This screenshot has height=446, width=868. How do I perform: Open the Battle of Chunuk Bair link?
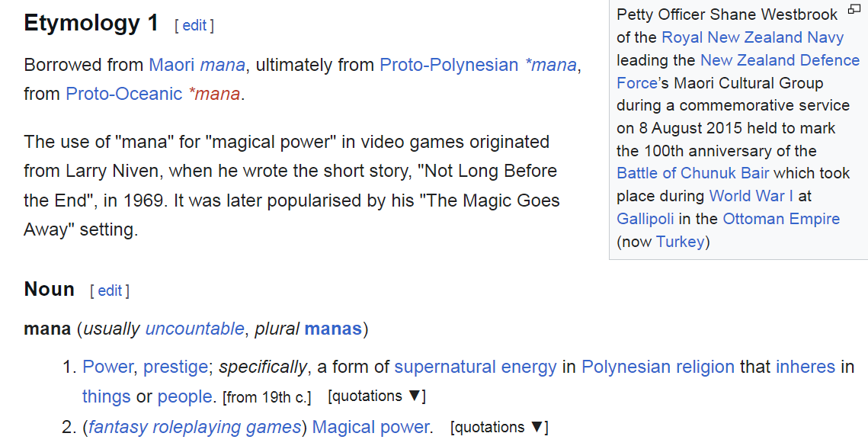693,173
